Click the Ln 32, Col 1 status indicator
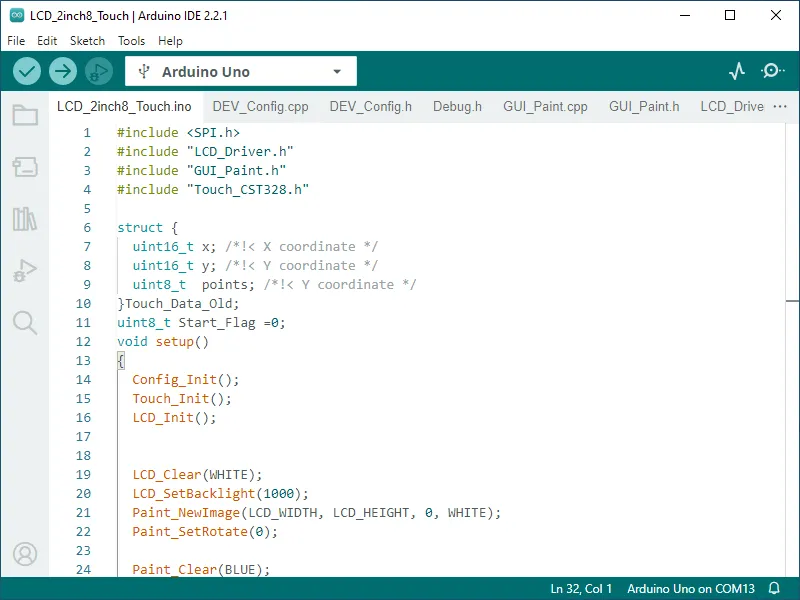 (x=581, y=589)
